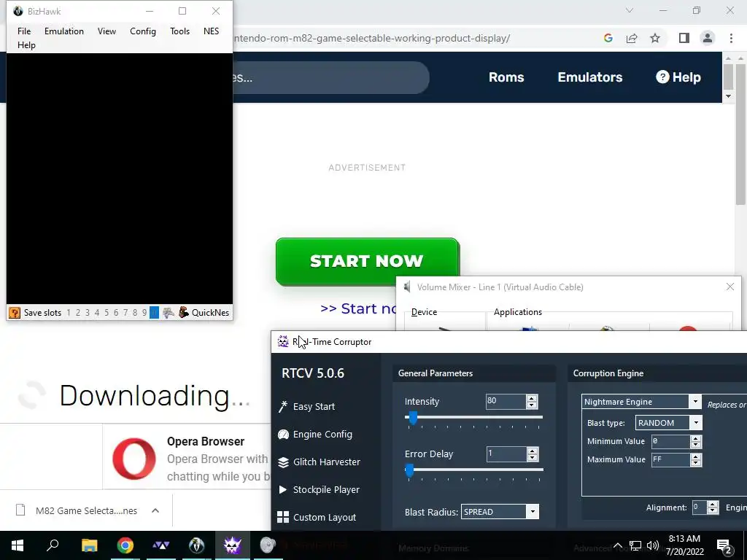
Task: Close the Volume Mixer window
Action: (x=729, y=287)
